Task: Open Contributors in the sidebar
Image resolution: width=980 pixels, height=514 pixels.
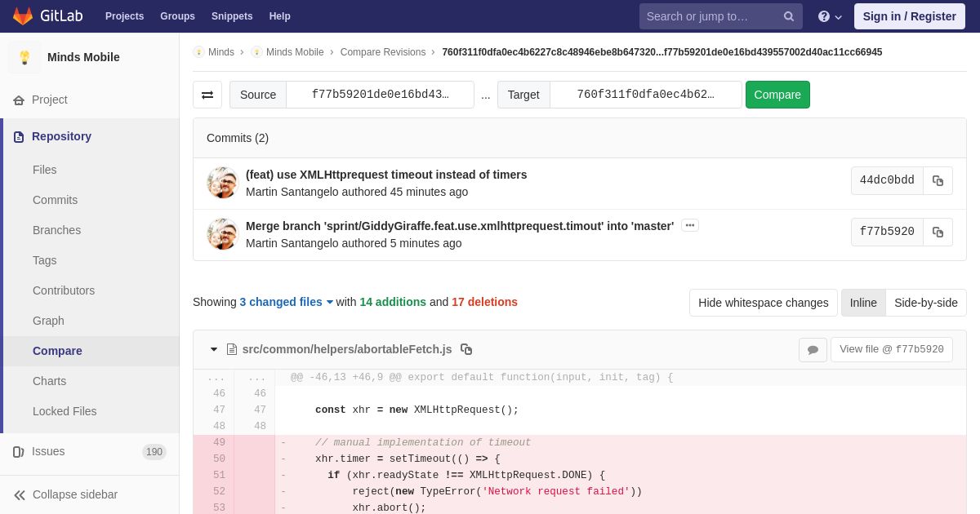Action: tap(64, 290)
